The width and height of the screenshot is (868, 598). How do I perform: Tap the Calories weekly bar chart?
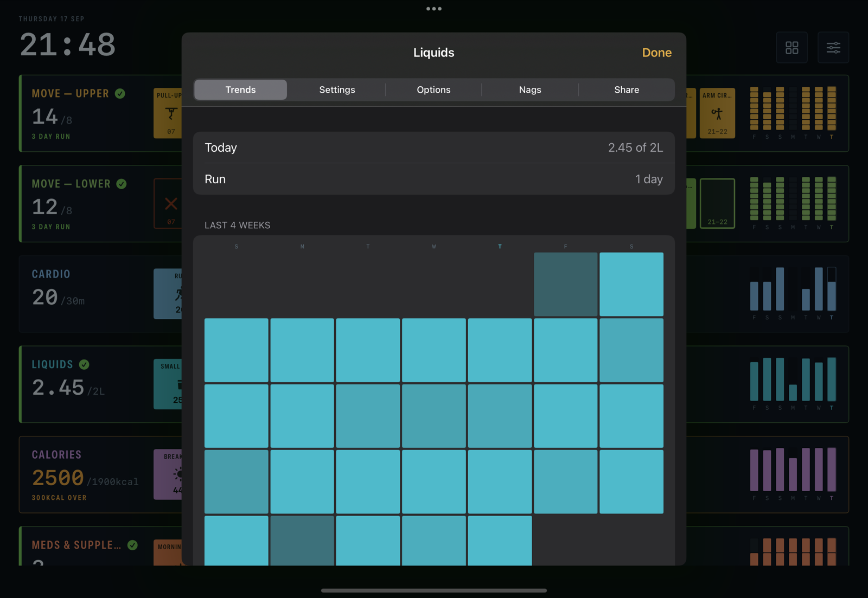click(793, 474)
